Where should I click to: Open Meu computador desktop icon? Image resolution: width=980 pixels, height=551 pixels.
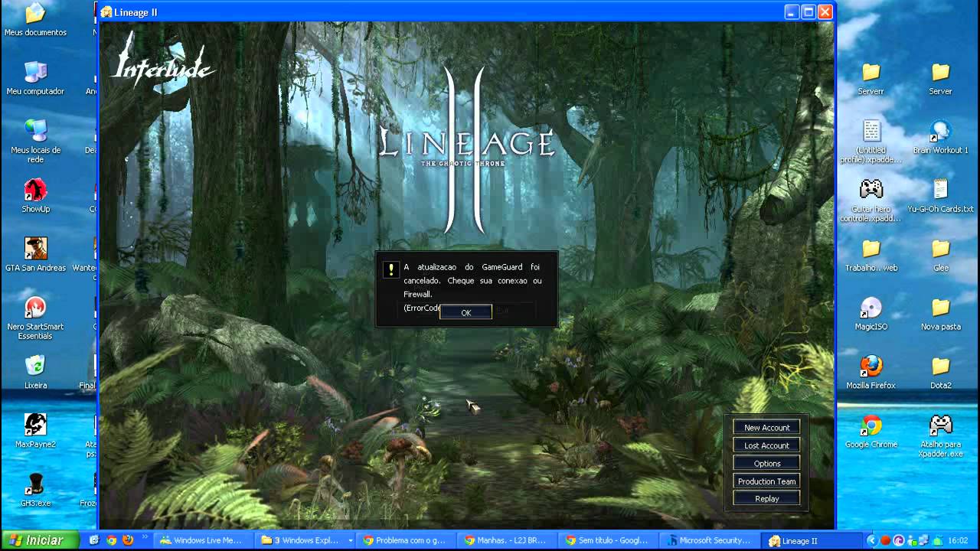[x=35, y=79]
